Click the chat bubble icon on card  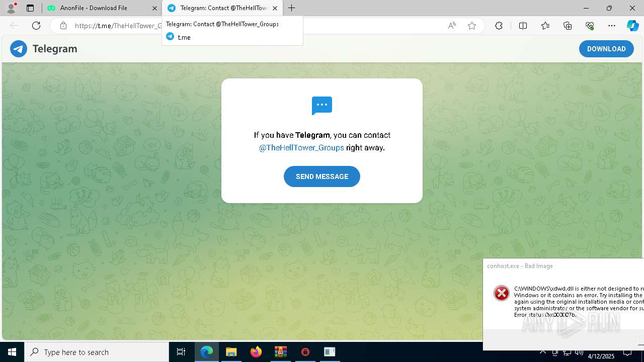tap(322, 106)
